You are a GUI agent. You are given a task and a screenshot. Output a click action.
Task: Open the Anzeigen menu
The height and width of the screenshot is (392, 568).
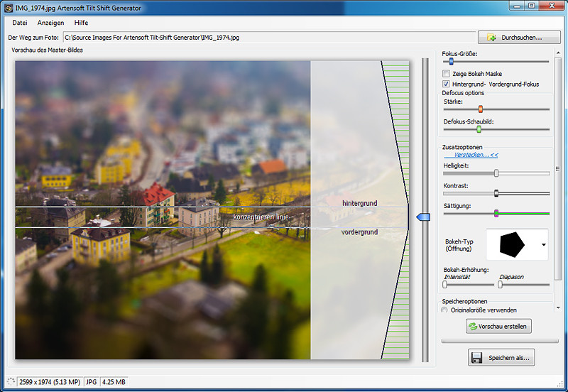tap(50, 23)
